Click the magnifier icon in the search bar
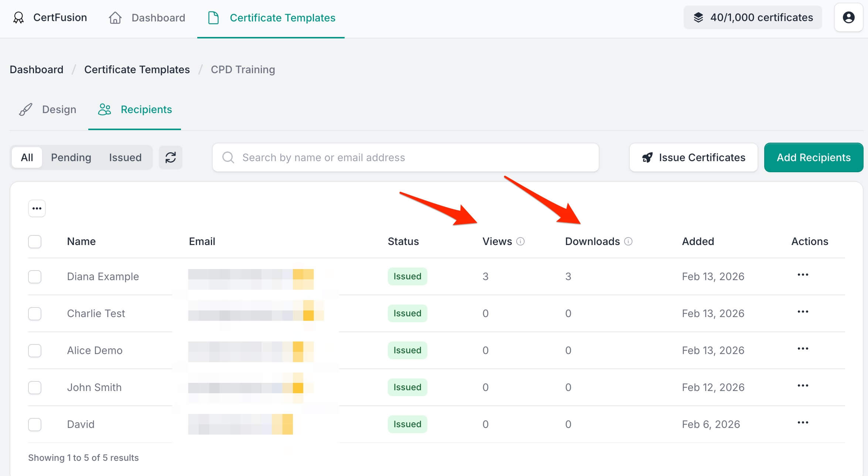Image resolution: width=868 pixels, height=476 pixels. (x=228, y=157)
